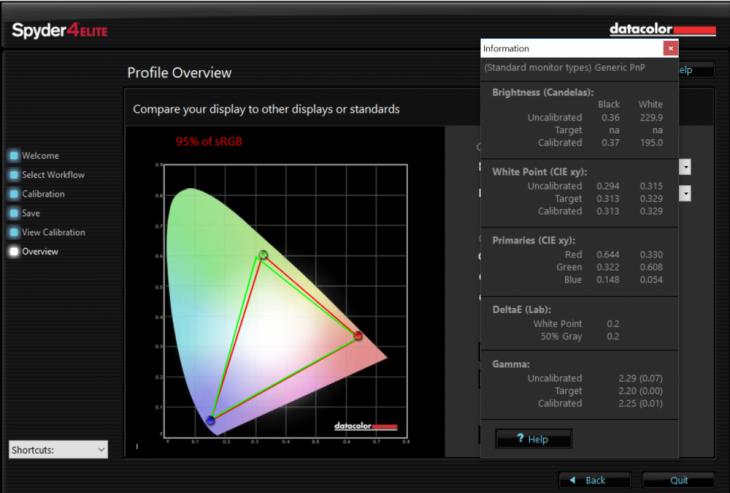Click the target gamma value 2.20 (0.00)
Screen dimensions: 730x493
pyautogui.click(x=640, y=391)
